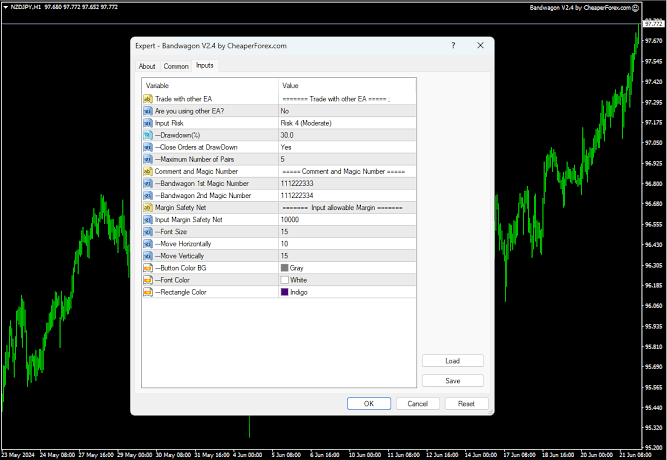The width and height of the screenshot is (667, 460).
Task: Click the chart menu triangle beside NZDJPY,H1
Action: [x=6, y=7]
